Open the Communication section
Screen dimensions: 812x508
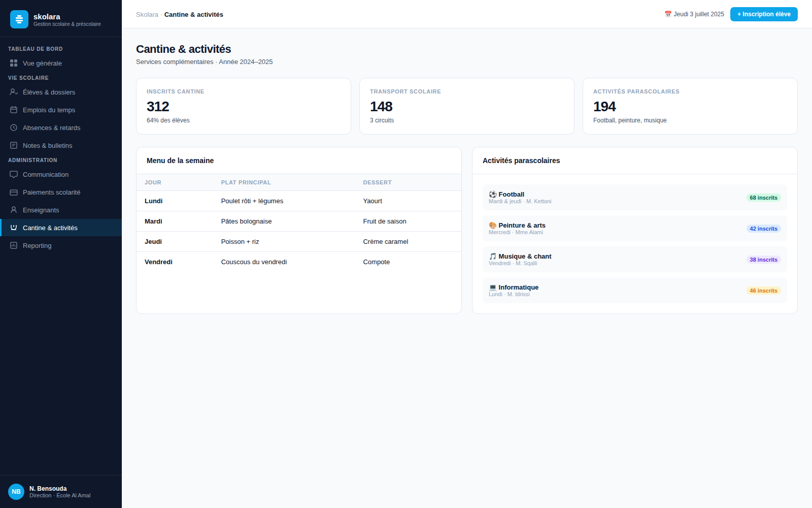coord(61,174)
